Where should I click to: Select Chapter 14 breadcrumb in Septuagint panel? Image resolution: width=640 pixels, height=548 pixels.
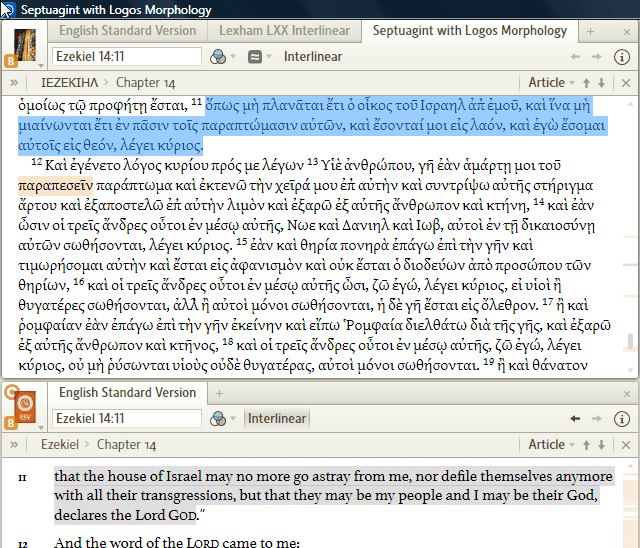pyautogui.click(x=145, y=83)
